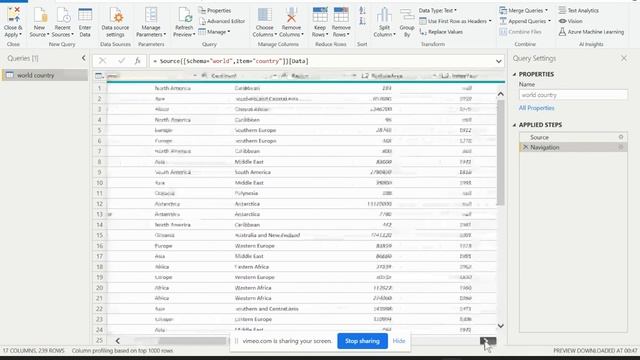The image size is (640, 360).
Task: Click Keep Rows icon
Action: pyautogui.click(x=320, y=15)
